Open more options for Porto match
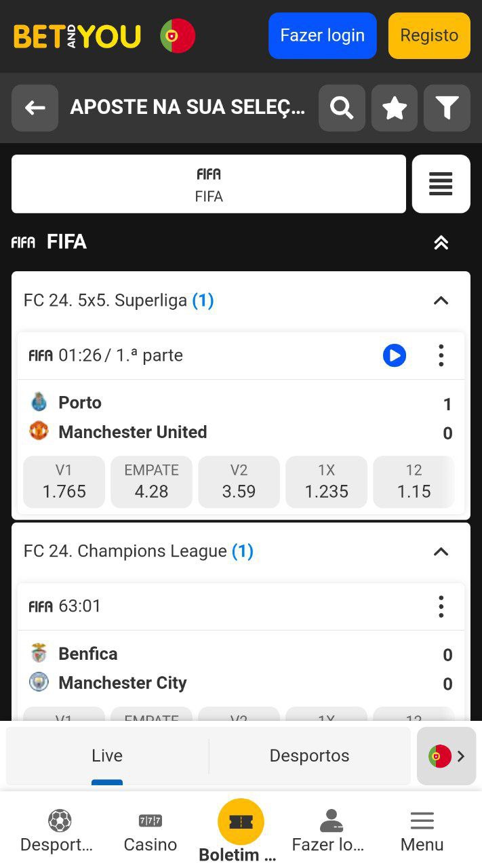Image resolution: width=482 pixels, height=868 pixels. click(x=441, y=355)
